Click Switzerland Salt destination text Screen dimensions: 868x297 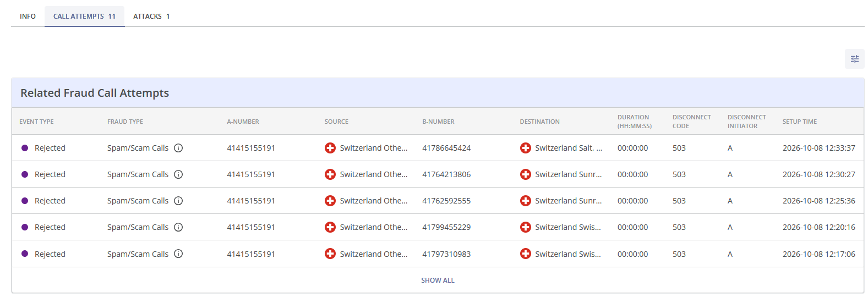[569, 148]
